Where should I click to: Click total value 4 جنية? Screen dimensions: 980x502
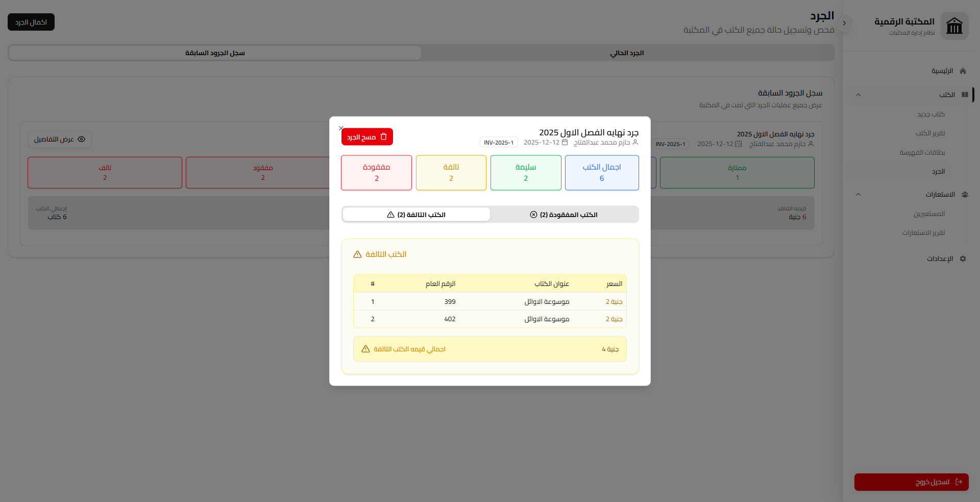(x=610, y=349)
